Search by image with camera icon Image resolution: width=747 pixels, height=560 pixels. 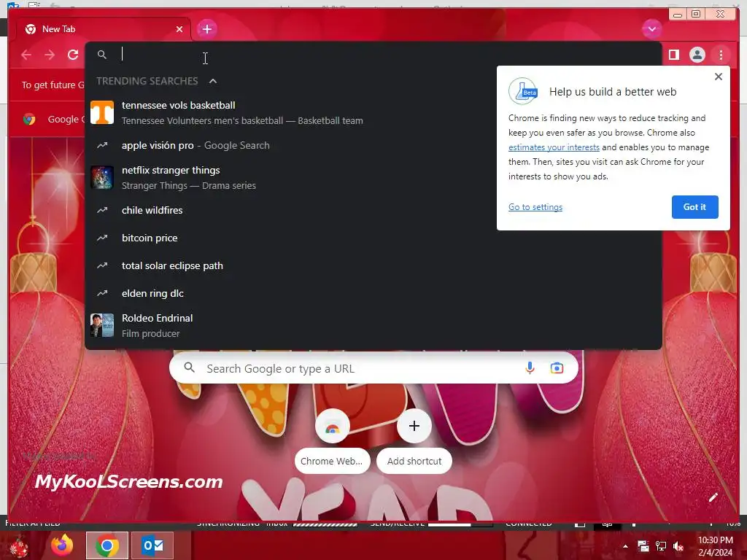click(x=557, y=368)
